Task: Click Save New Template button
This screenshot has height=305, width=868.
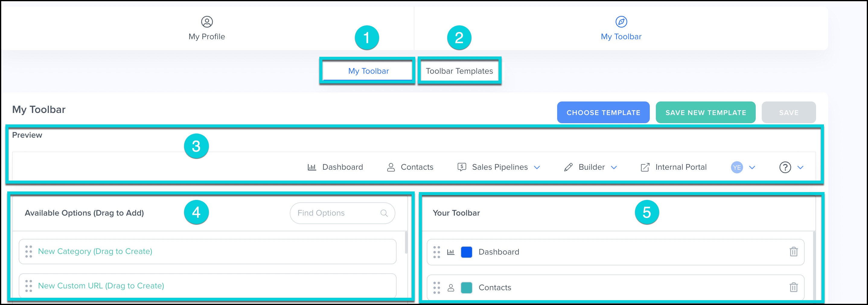Action: click(x=705, y=113)
